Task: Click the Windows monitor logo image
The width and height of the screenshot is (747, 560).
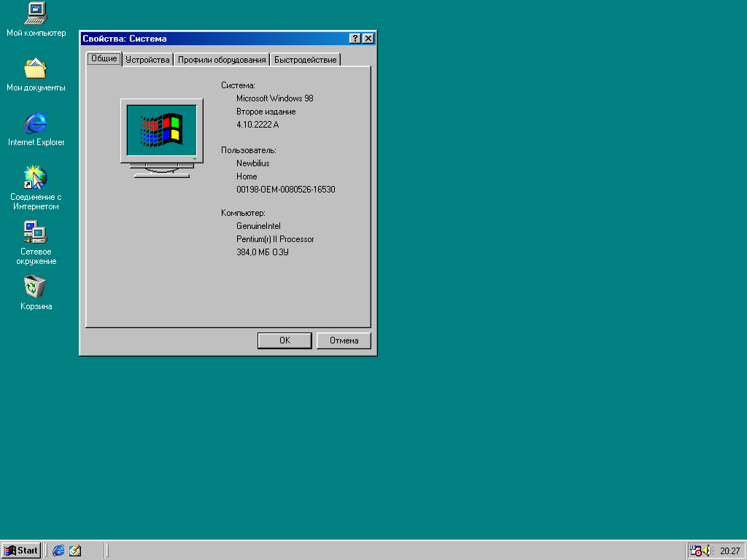Action: pyautogui.click(x=162, y=138)
